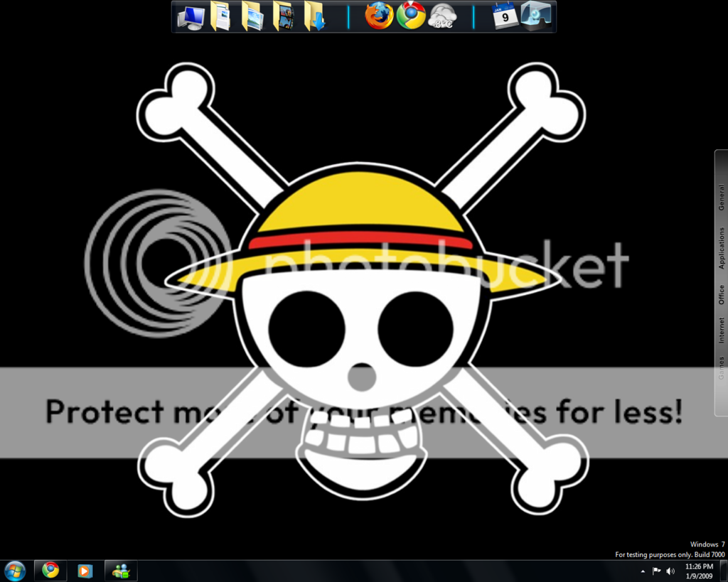This screenshot has height=582, width=728.
Task: Open the Documents folder in the dock
Action: click(221, 16)
